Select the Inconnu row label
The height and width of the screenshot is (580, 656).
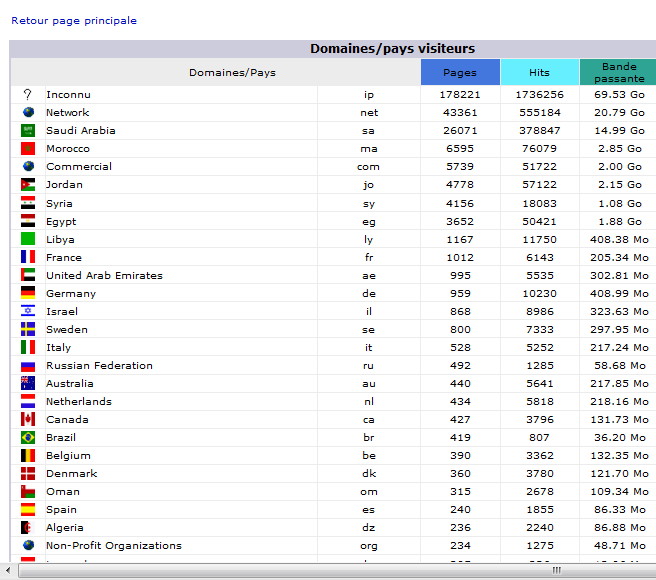[x=69, y=95]
